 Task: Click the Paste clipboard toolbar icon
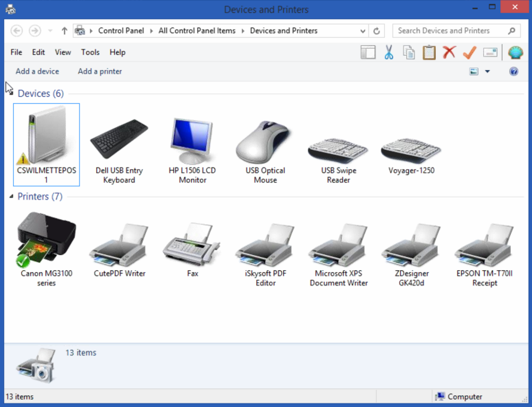pos(429,52)
